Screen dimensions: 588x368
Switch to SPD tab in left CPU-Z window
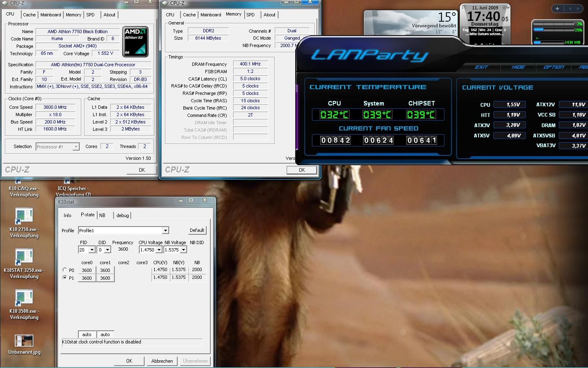(x=90, y=15)
